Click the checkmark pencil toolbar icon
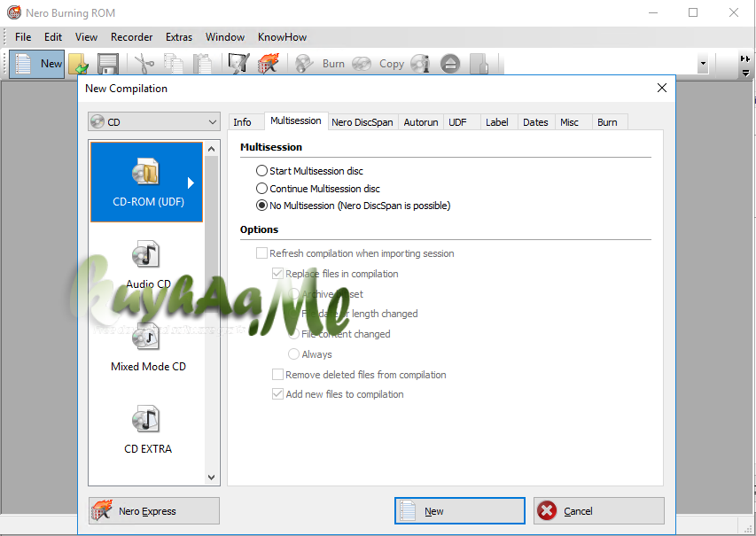 coord(238,64)
